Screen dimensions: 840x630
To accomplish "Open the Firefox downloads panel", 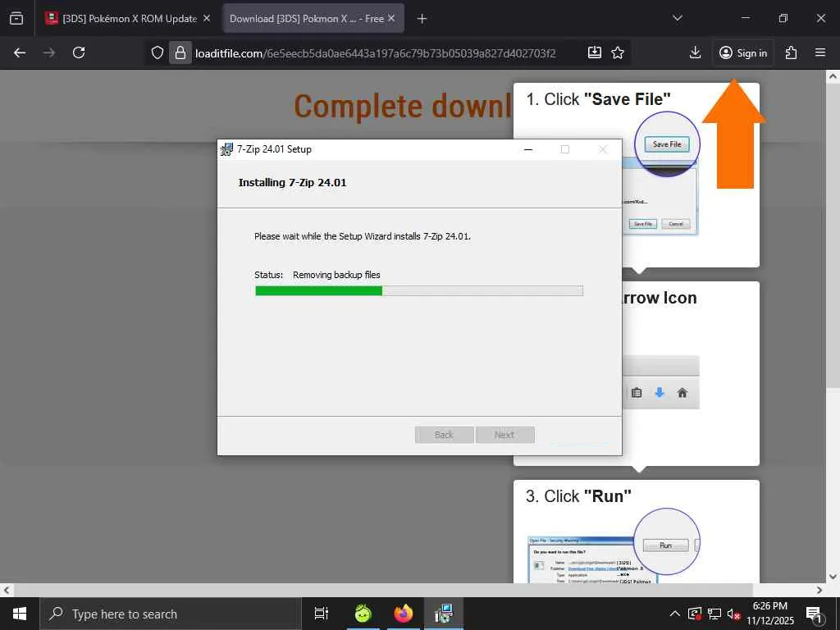I will click(x=695, y=52).
